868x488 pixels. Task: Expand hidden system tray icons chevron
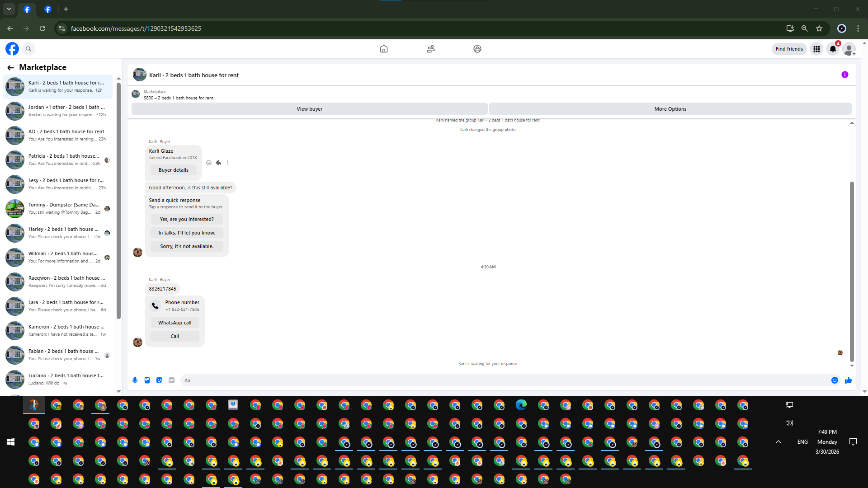point(778,442)
